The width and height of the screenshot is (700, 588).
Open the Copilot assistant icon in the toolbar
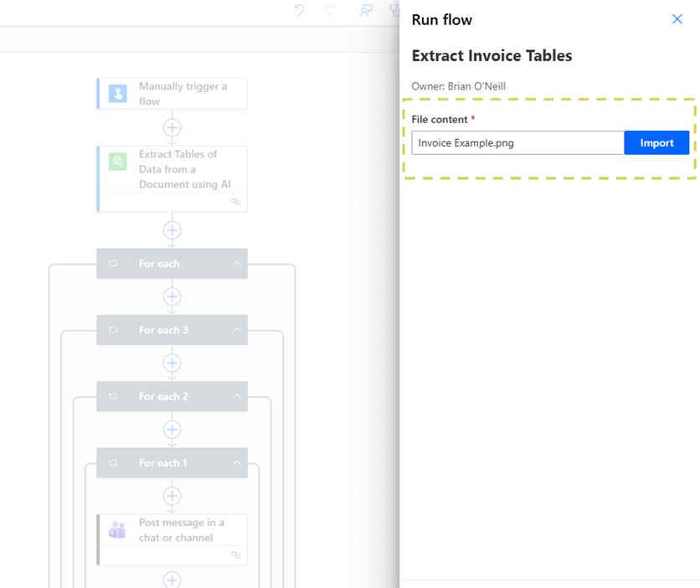click(x=366, y=12)
